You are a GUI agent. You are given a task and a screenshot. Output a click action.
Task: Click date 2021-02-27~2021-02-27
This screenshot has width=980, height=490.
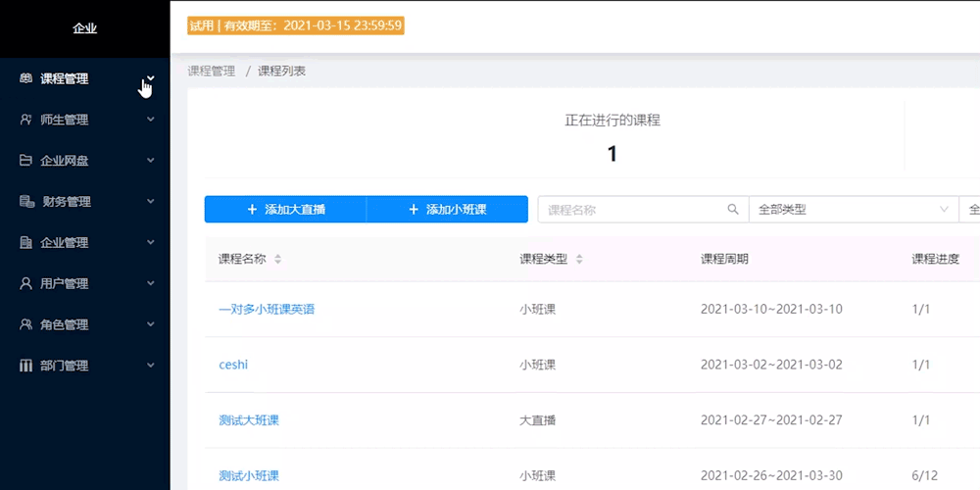[x=771, y=420]
